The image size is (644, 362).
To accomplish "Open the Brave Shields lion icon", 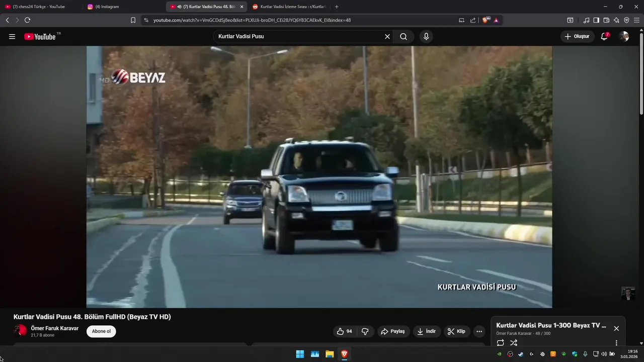I will tap(486, 20).
